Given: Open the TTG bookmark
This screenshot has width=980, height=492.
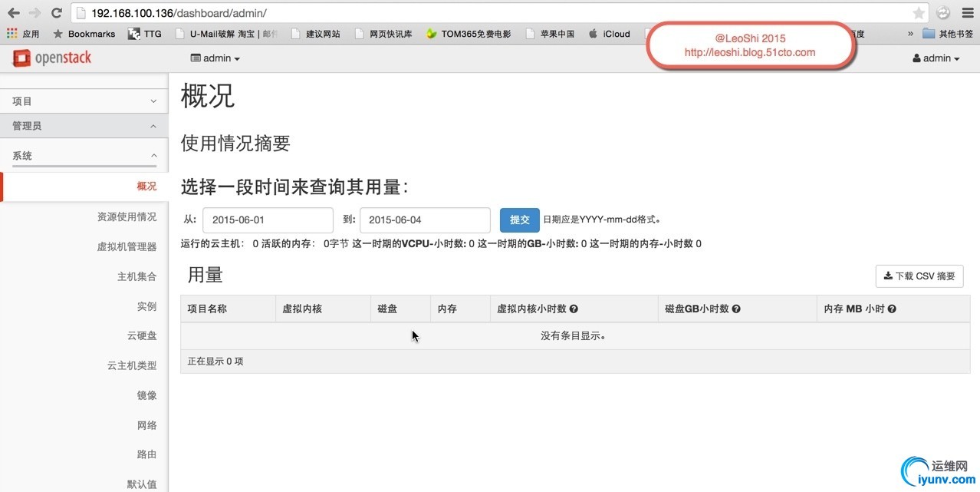Looking at the screenshot, I should pos(144,34).
